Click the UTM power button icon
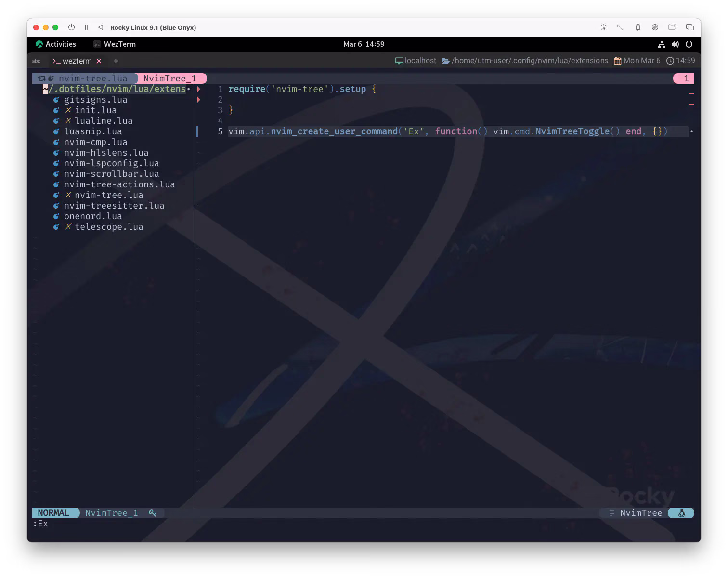This screenshot has height=578, width=728. 71,27
